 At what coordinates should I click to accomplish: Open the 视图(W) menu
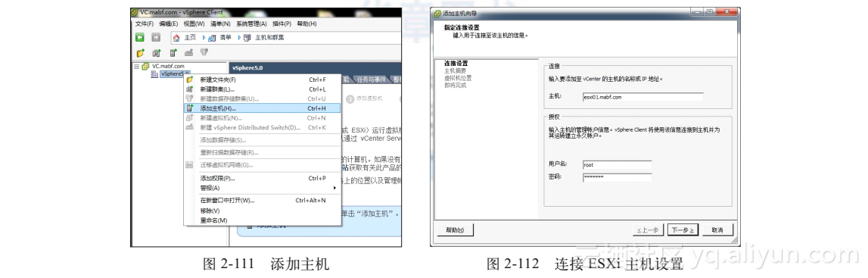194,23
